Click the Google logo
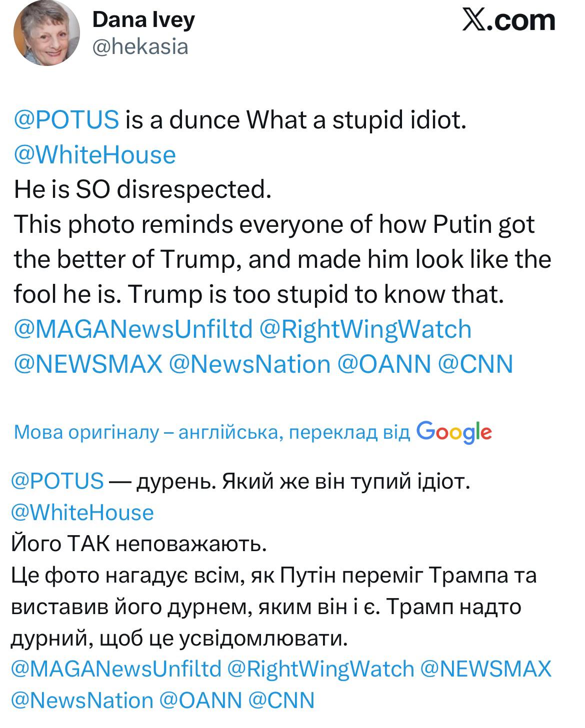This screenshot has width=585, height=728. point(454,432)
